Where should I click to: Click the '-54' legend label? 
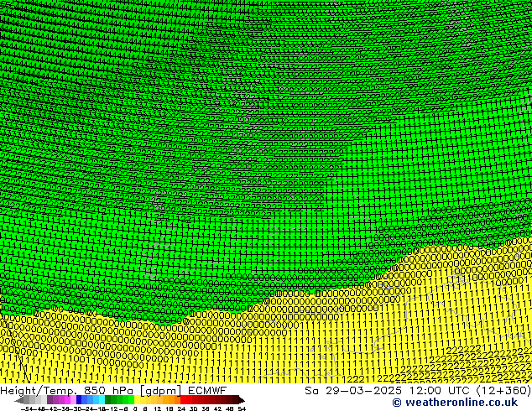27,408
